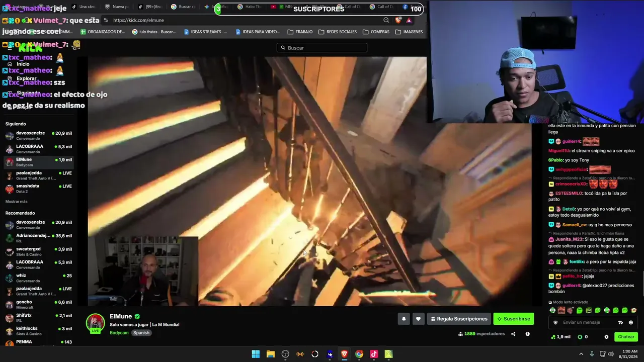This screenshot has width=644, height=362.
Task: Open the chat settings gear
Action: pos(606,337)
